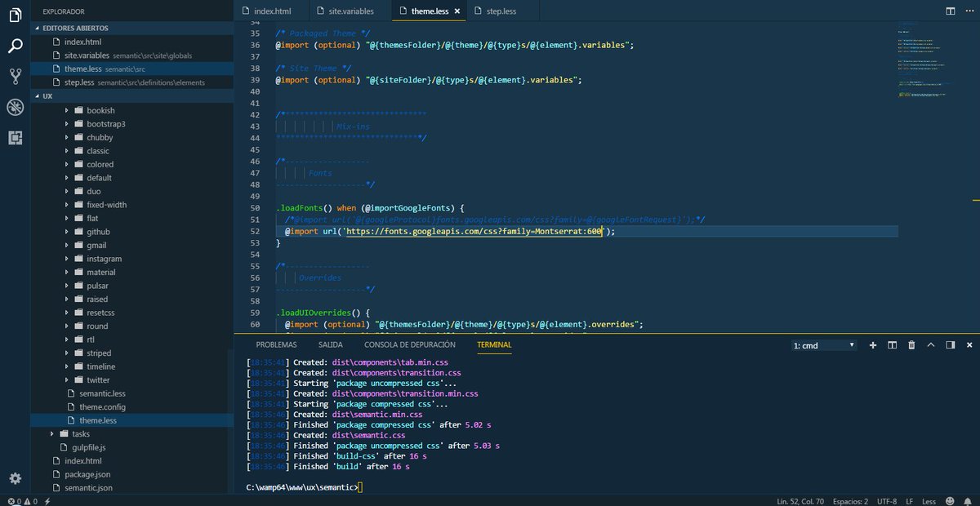980x506 pixels.
Task: Open the PROBLEMAS panel tab
Action: click(276, 344)
